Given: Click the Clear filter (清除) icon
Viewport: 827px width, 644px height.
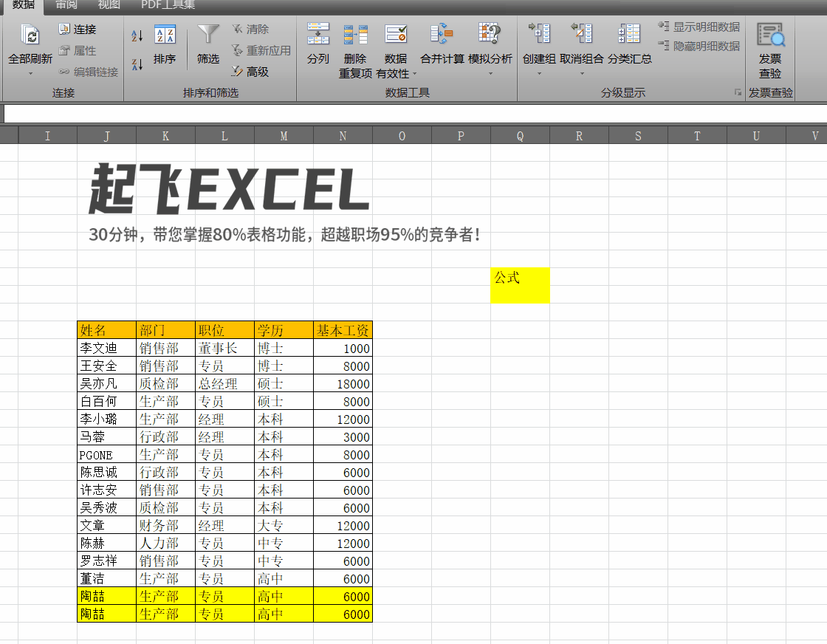Looking at the screenshot, I should pyautogui.click(x=237, y=29).
